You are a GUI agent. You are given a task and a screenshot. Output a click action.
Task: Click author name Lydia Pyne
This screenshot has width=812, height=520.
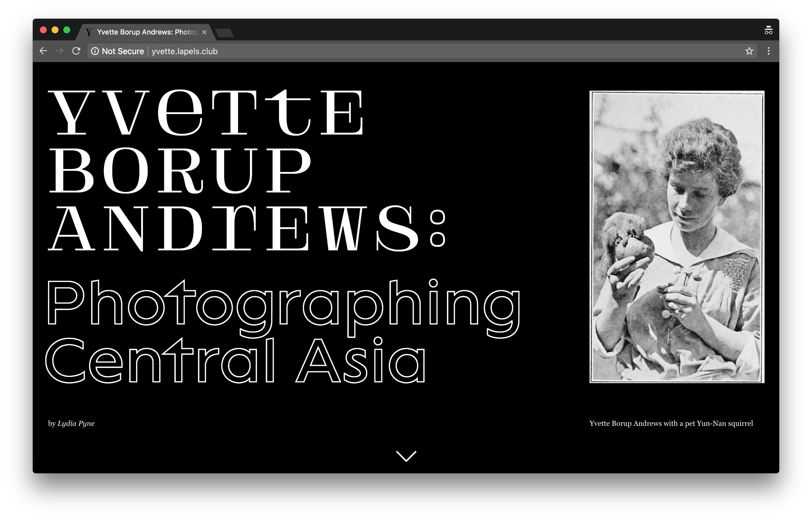pos(76,423)
